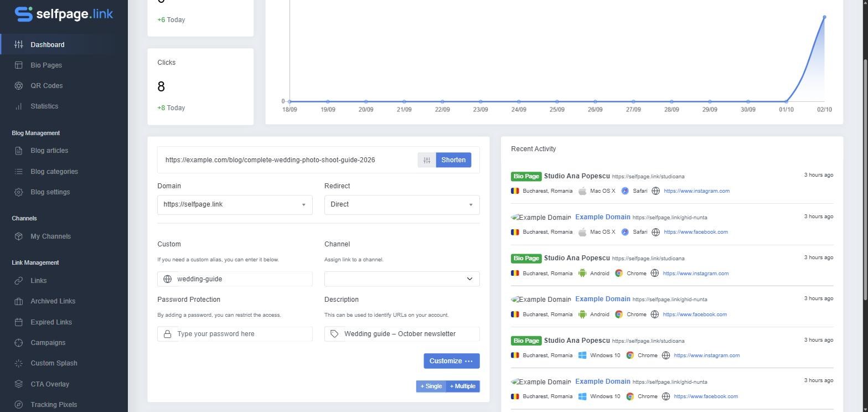Click the Customize button
Image resolution: width=868 pixels, height=412 pixels.
point(452,361)
